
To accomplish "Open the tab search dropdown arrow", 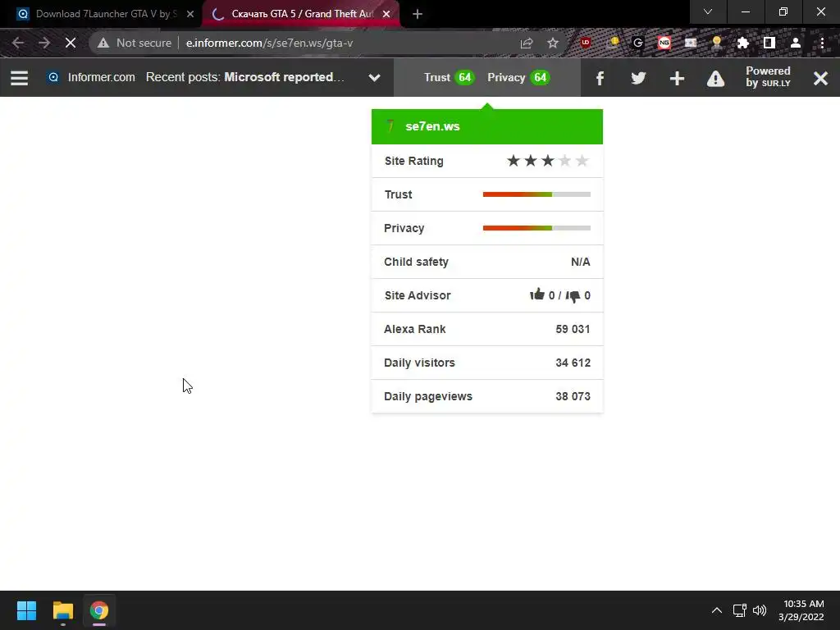I will (708, 11).
